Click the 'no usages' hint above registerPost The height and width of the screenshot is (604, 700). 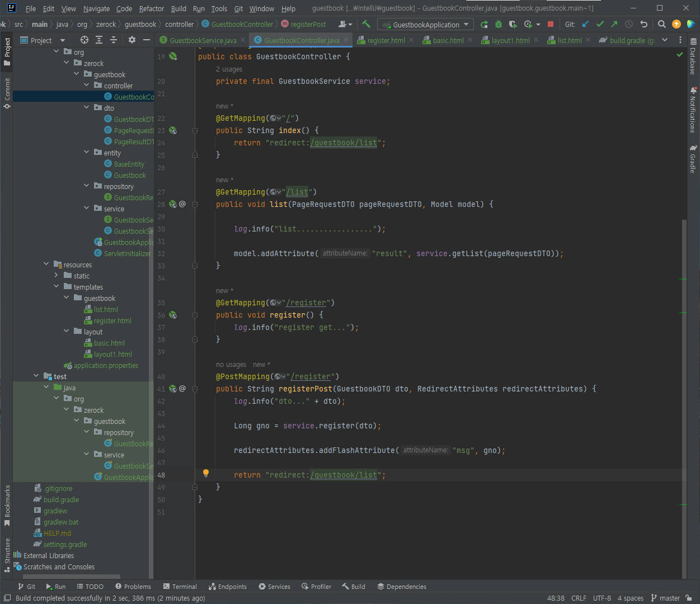231,365
